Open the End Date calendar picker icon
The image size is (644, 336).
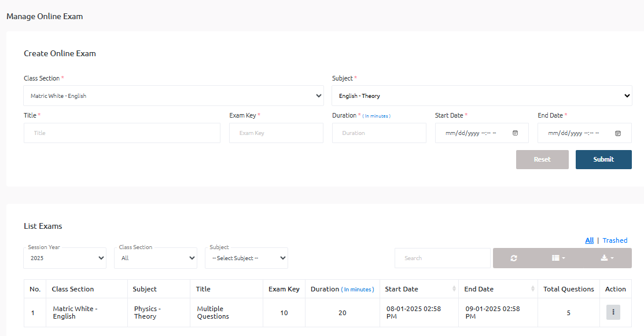tap(617, 133)
